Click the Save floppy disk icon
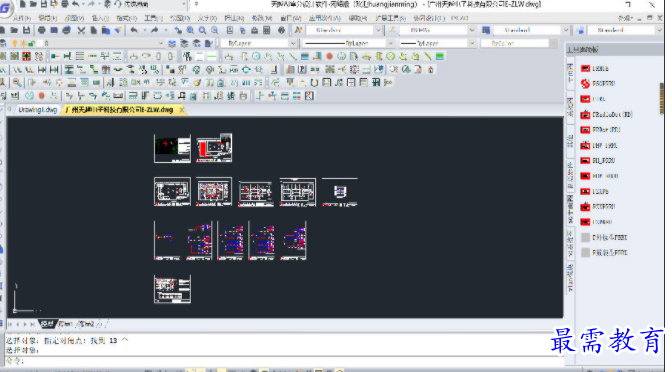 27,30
